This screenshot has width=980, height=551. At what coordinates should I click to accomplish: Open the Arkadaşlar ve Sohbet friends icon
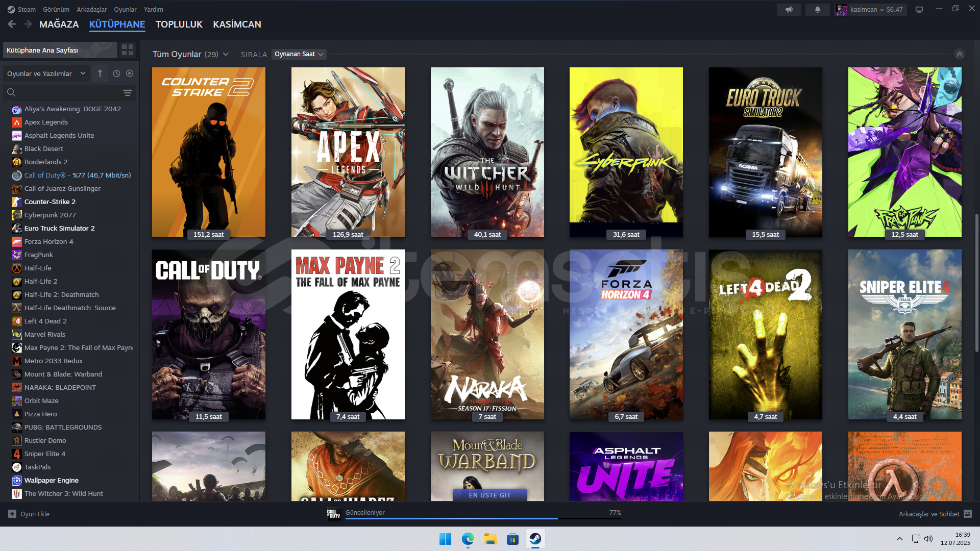pyautogui.click(x=968, y=514)
